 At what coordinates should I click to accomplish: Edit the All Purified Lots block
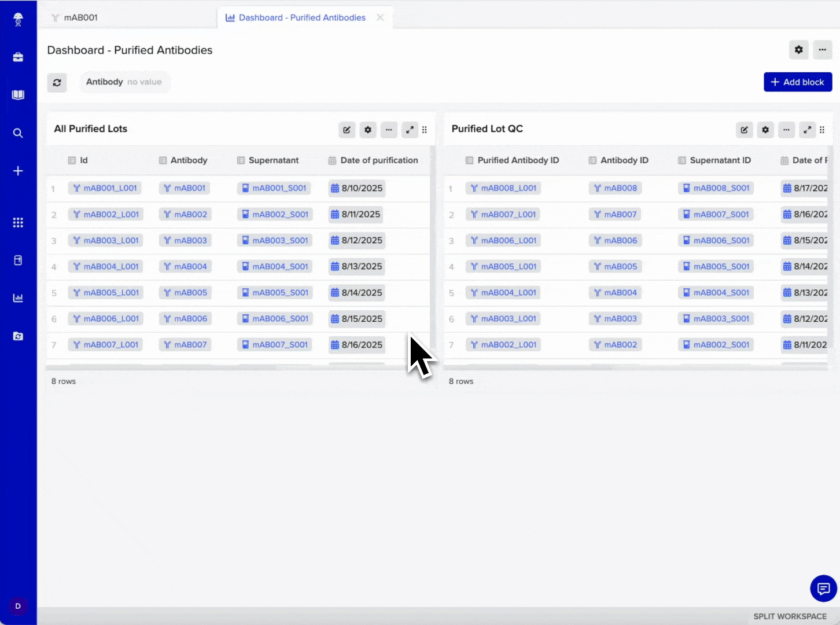(347, 130)
